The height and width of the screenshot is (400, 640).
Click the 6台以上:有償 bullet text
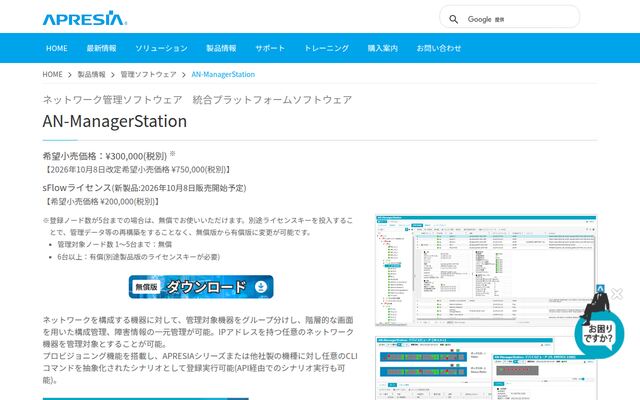[139, 257]
